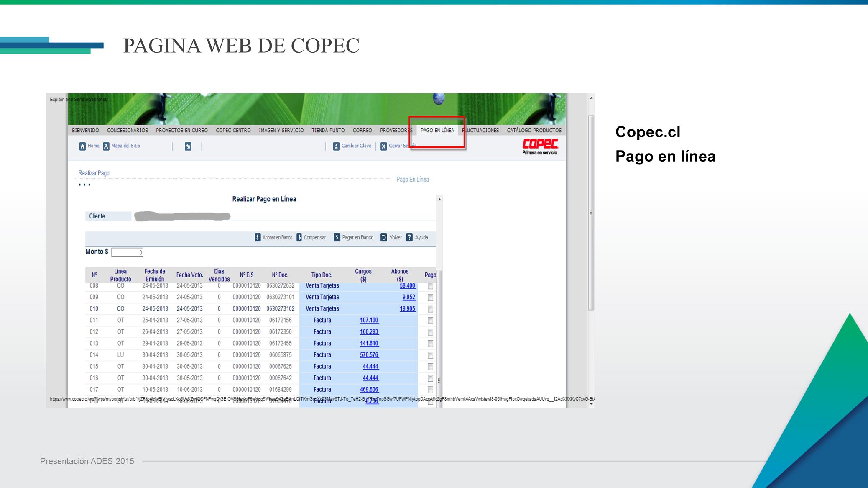Click document number 0630272632
Screen dimensions: 868x488
(281, 286)
